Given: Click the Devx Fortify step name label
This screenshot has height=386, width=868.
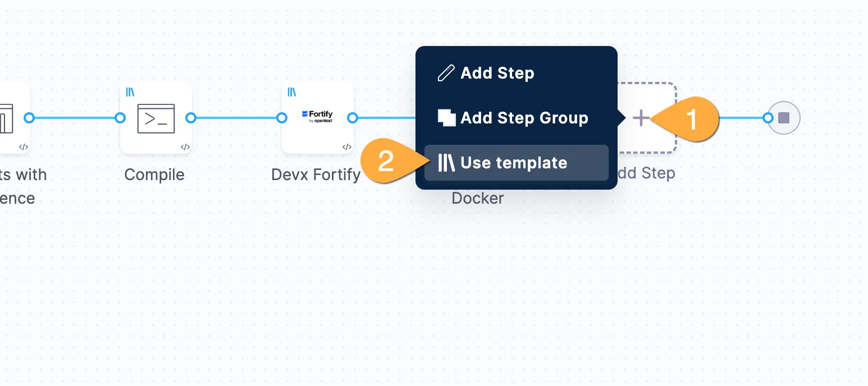Looking at the screenshot, I should tap(316, 174).
